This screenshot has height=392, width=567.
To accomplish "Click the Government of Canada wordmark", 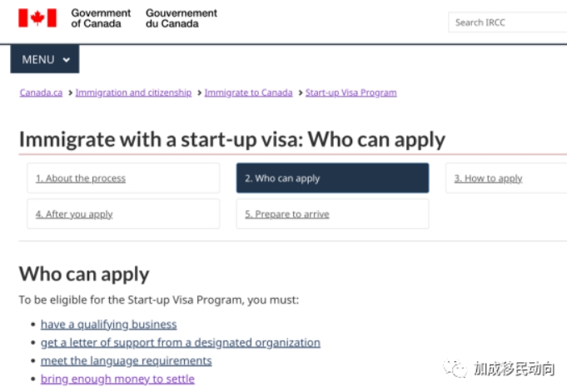I will 101,18.
